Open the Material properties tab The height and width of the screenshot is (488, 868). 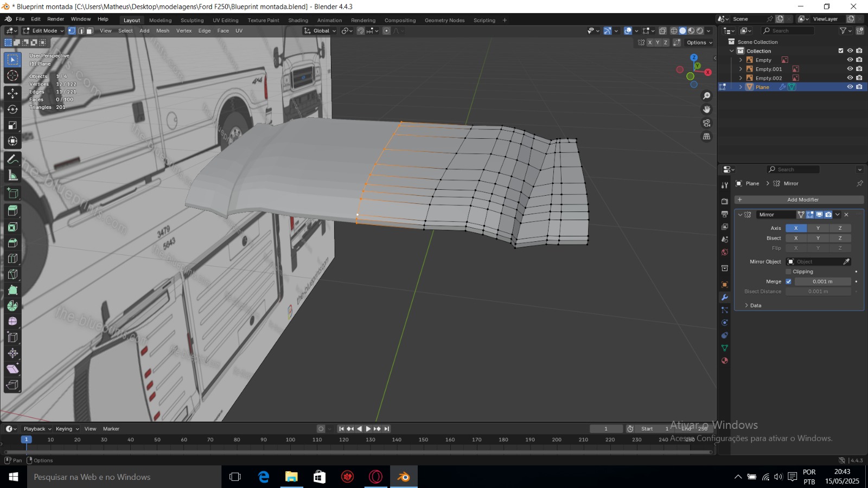724,361
